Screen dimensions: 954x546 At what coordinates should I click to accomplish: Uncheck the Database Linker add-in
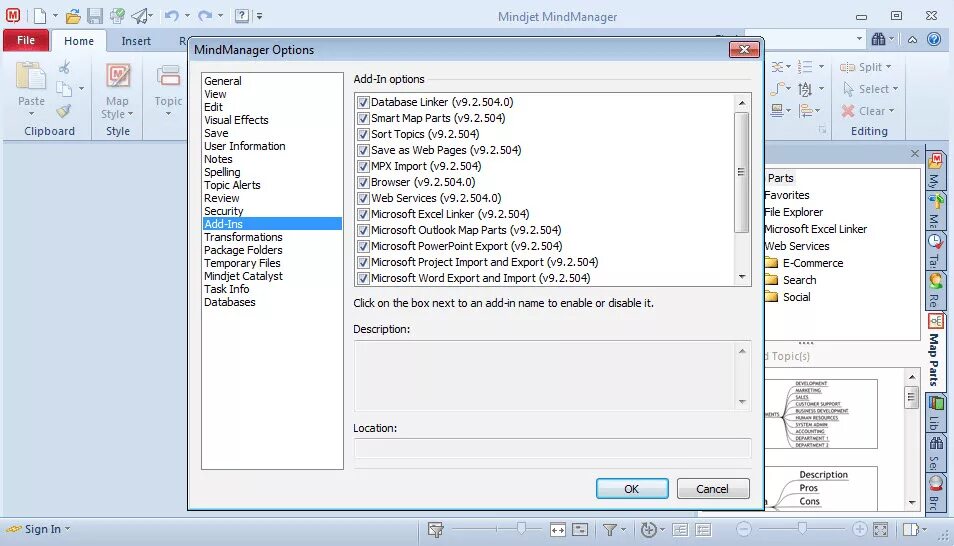click(x=363, y=102)
